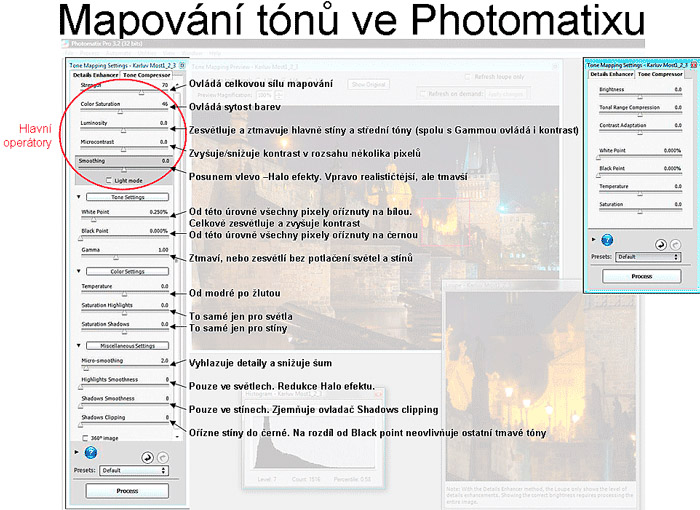Click the blue help icon in right panel
This screenshot has width=700, height=510.
[609, 240]
